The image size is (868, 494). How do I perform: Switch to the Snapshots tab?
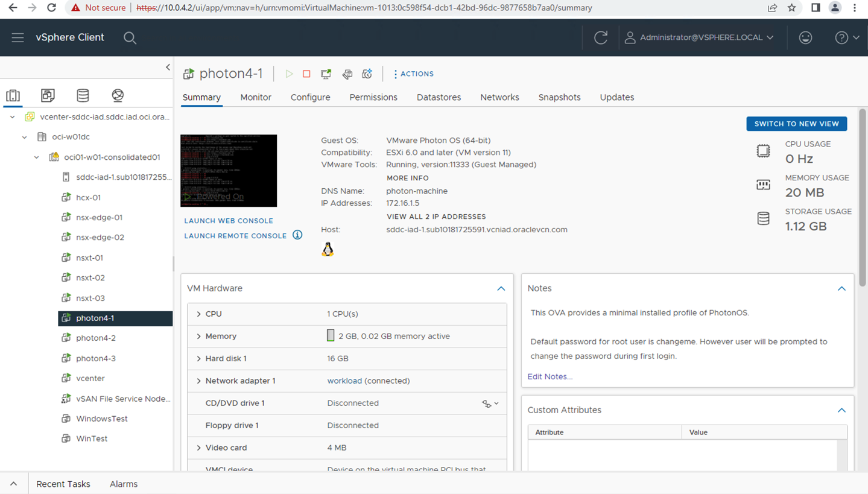pos(559,97)
